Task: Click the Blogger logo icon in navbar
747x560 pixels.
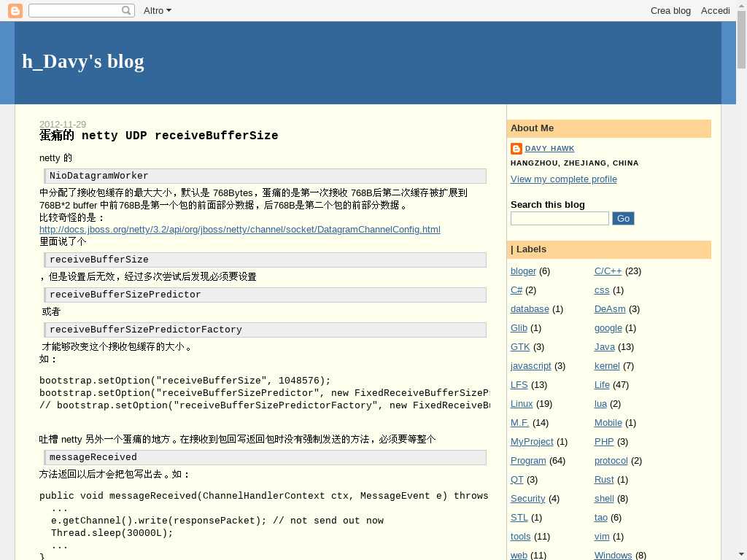Action: 15,10
